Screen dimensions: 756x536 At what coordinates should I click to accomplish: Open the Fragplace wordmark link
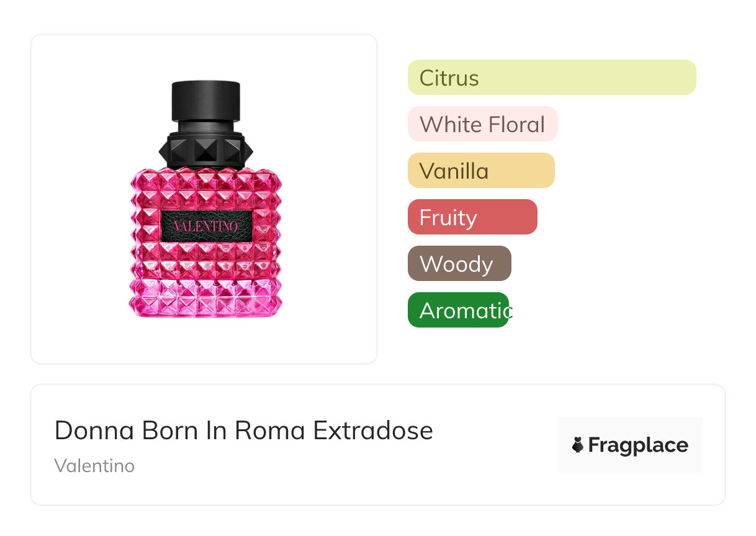coord(638,445)
